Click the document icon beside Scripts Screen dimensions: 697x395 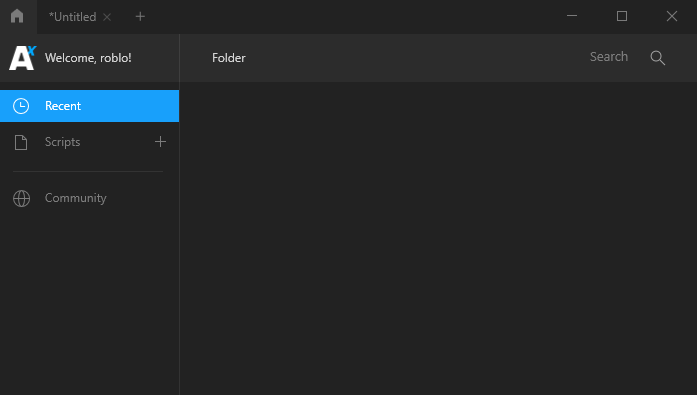[21, 142]
